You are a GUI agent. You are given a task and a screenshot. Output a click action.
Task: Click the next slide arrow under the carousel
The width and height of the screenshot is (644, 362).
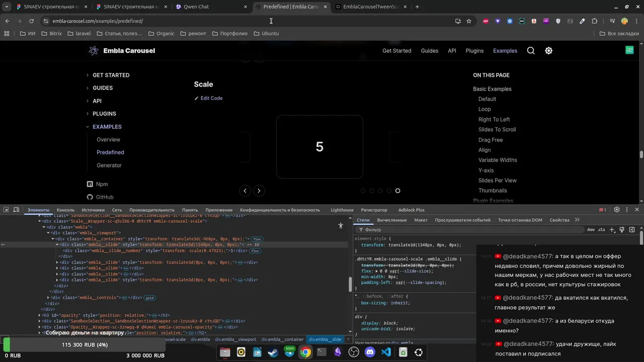click(x=259, y=191)
